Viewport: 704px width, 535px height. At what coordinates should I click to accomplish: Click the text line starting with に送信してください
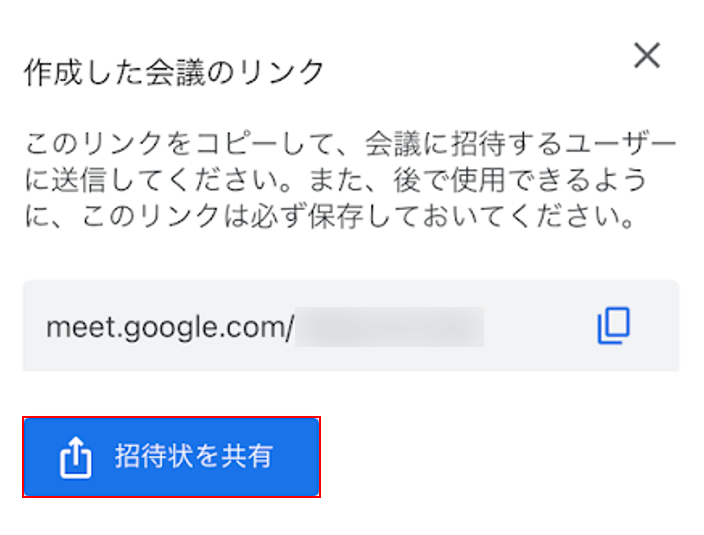tap(336, 180)
